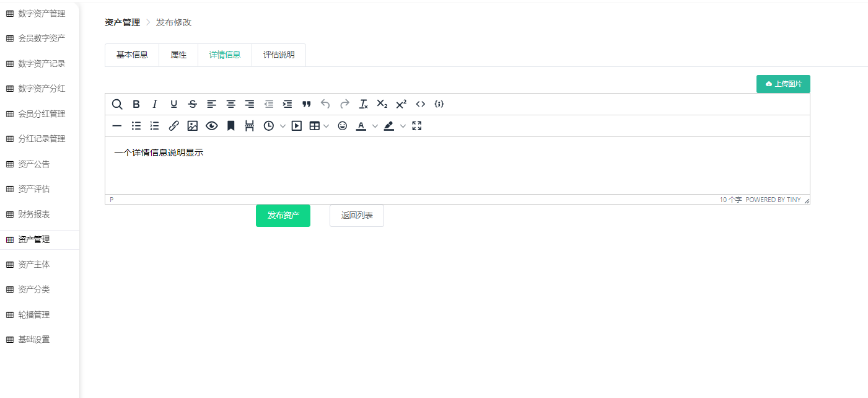Toggle underline formatting

(x=174, y=104)
